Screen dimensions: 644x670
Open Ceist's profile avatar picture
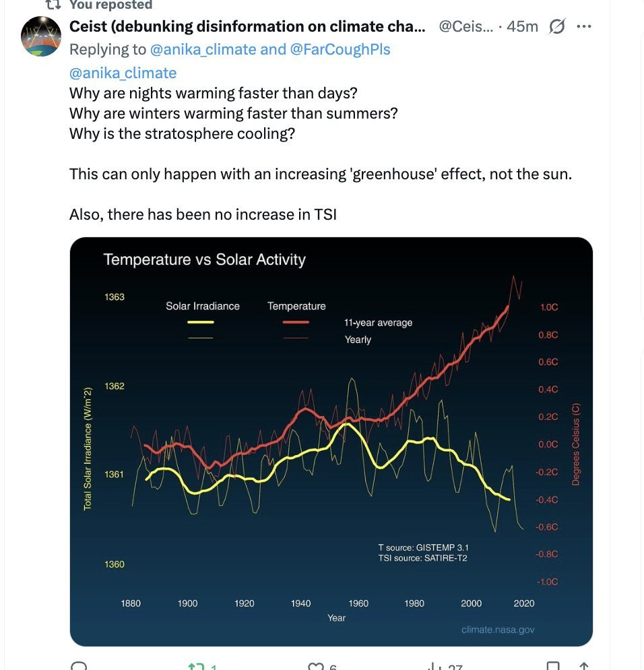41,36
